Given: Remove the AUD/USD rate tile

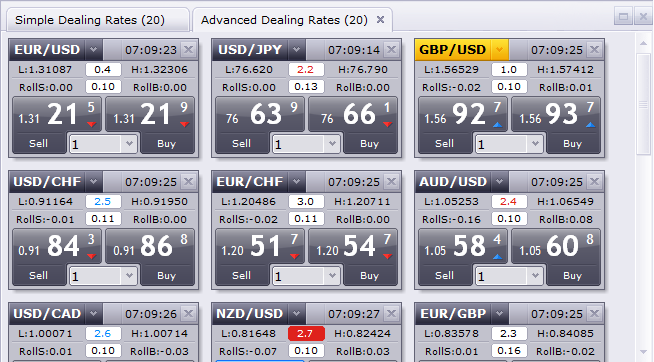Looking at the screenshot, I should tap(594, 182).
